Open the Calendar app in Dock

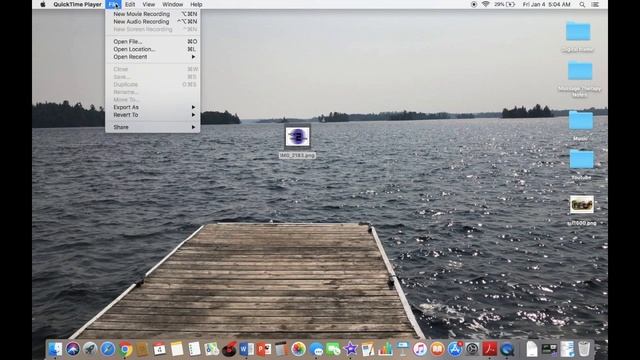click(160, 349)
